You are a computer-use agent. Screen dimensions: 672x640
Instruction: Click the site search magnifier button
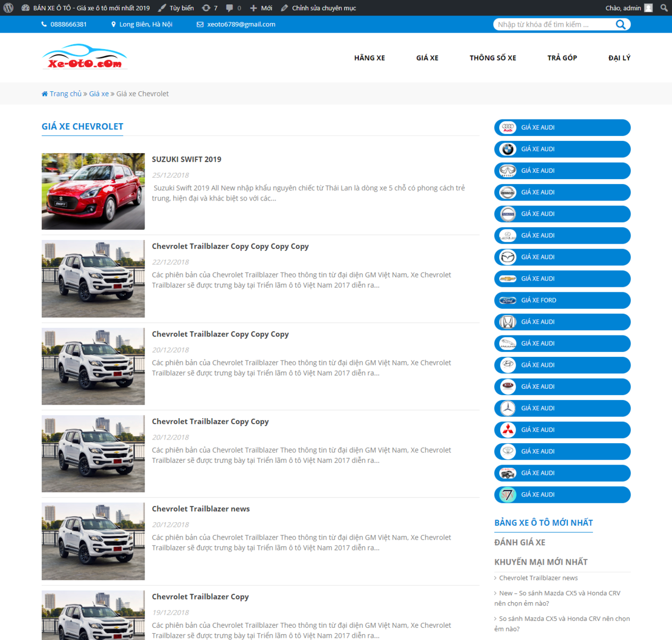pyautogui.click(x=621, y=25)
